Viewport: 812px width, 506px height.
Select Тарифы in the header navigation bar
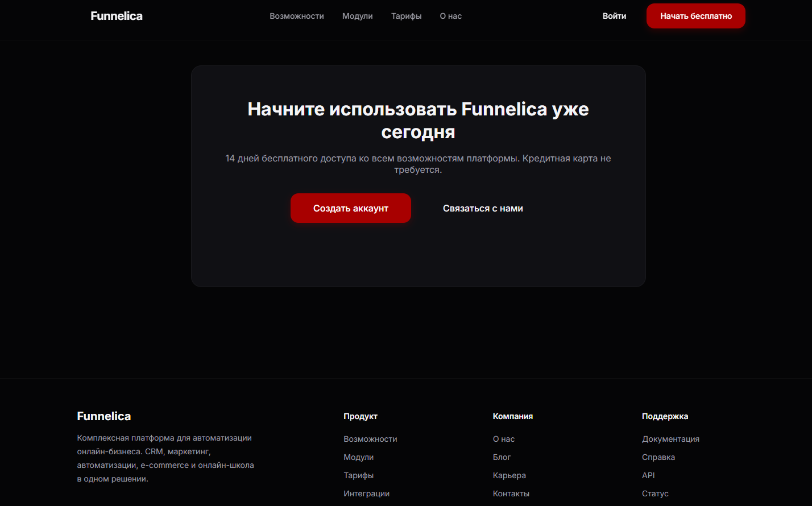point(406,16)
